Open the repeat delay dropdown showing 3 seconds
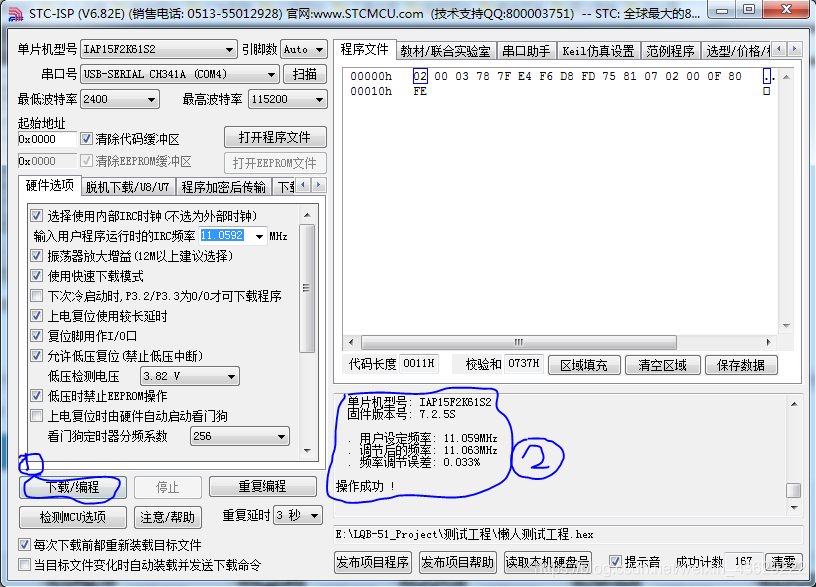The height and width of the screenshot is (587, 816). [300, 517]
